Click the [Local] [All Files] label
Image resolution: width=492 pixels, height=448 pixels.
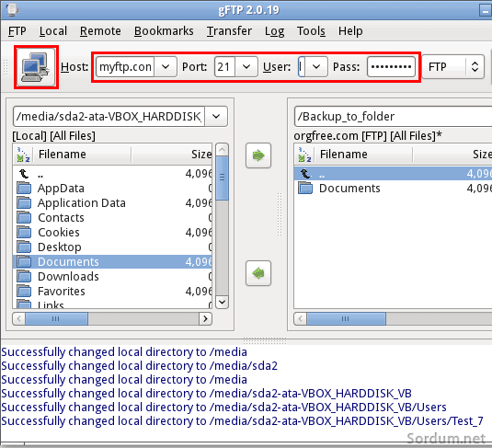pyautogui.click(x=53, y=136)
